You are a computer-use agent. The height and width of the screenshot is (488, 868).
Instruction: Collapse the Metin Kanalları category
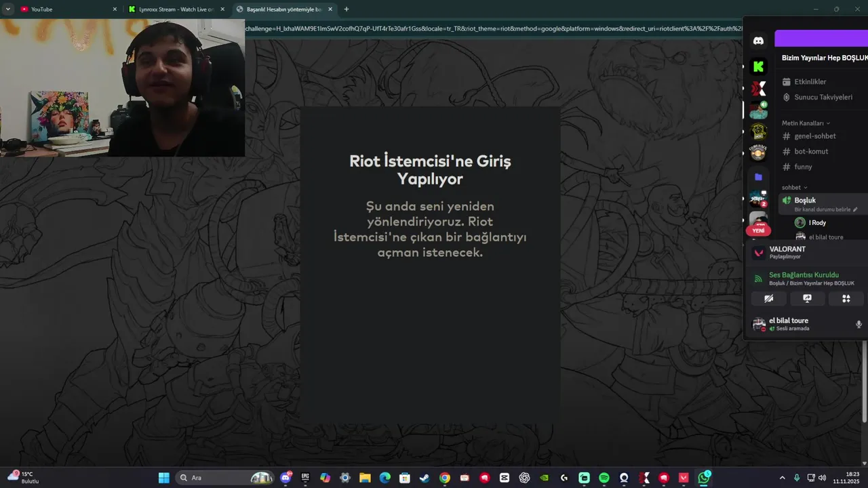[806, 123]
